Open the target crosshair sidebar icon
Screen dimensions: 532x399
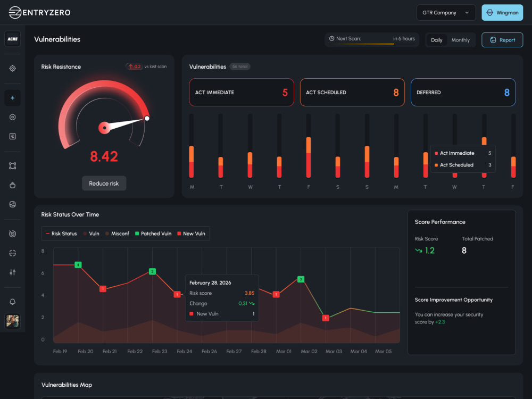tap(13, 68)
